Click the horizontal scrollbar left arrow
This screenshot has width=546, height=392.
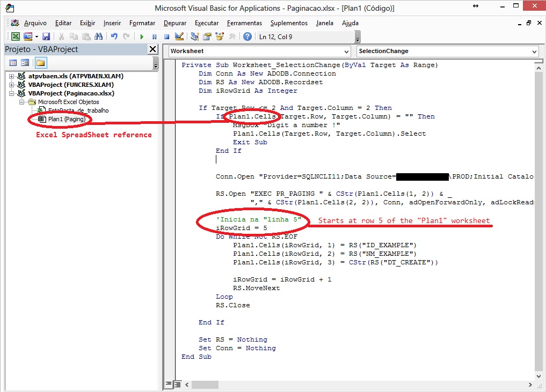click(187, 384)
